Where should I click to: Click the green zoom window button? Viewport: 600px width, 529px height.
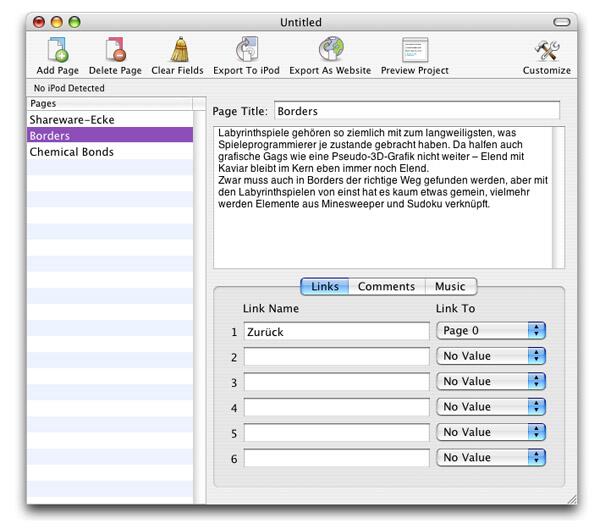(x=75, y=22)
